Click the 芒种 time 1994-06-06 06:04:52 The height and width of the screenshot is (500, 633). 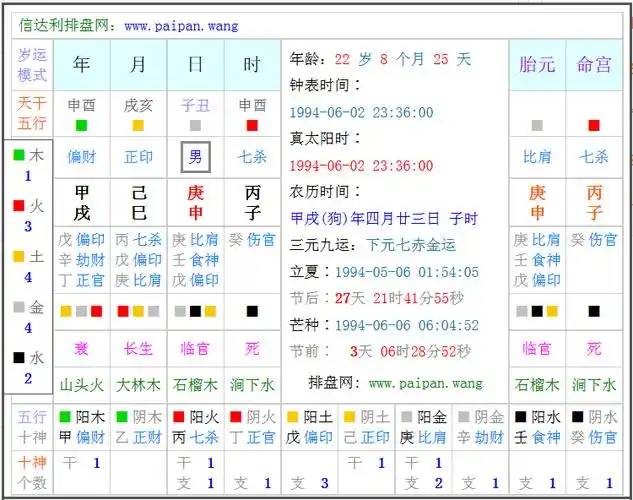click(407, 325)
